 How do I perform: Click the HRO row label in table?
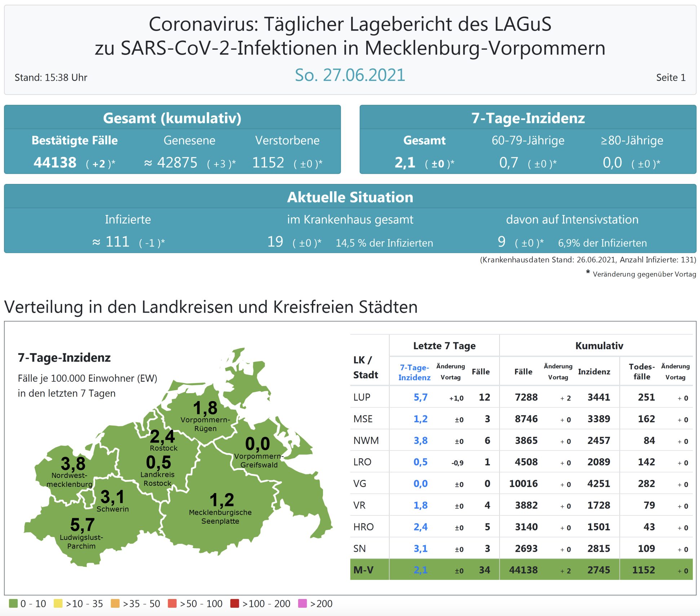363,527
